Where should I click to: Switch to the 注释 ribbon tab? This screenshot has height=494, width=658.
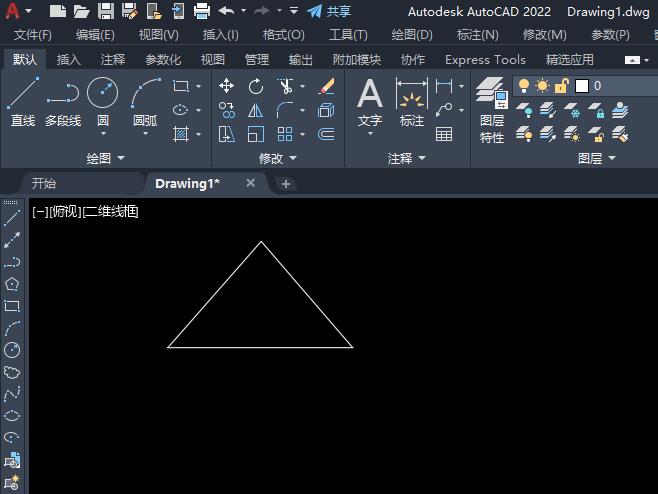[x=113, y=60]
